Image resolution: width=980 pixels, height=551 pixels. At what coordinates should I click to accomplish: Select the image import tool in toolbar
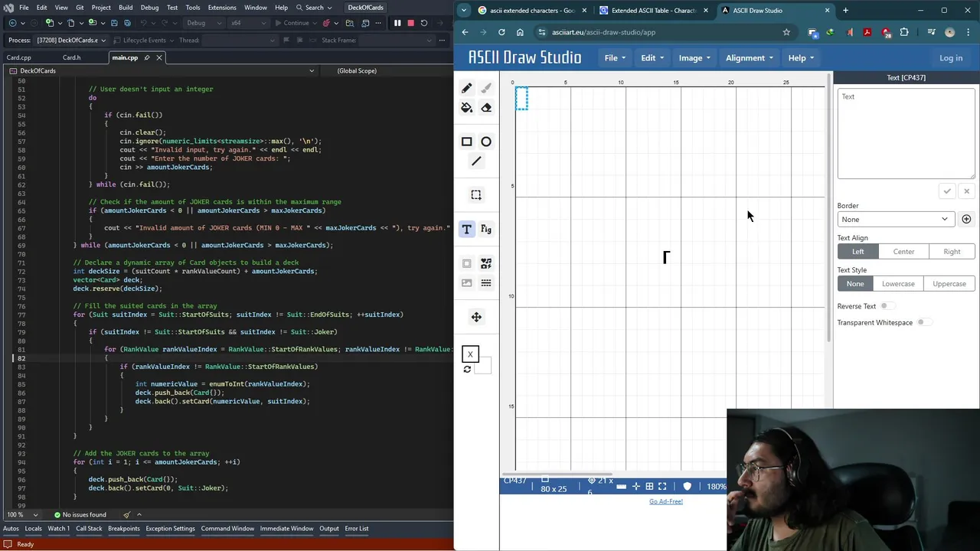tap(466, 283)
